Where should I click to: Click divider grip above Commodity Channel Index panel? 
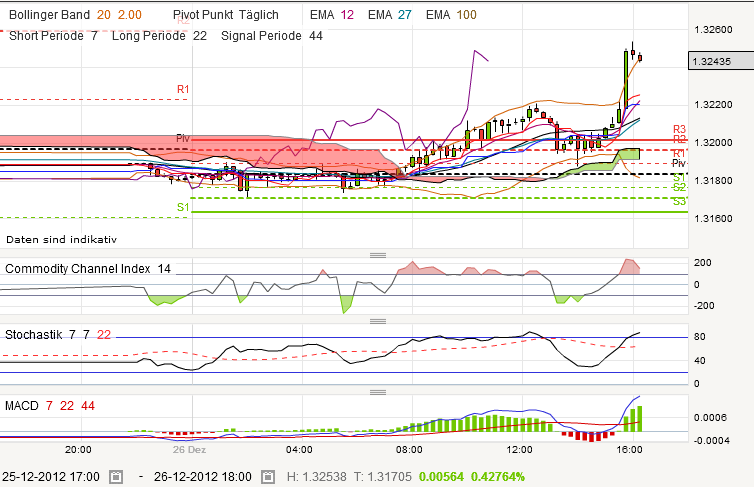click(x=378, y=255)
